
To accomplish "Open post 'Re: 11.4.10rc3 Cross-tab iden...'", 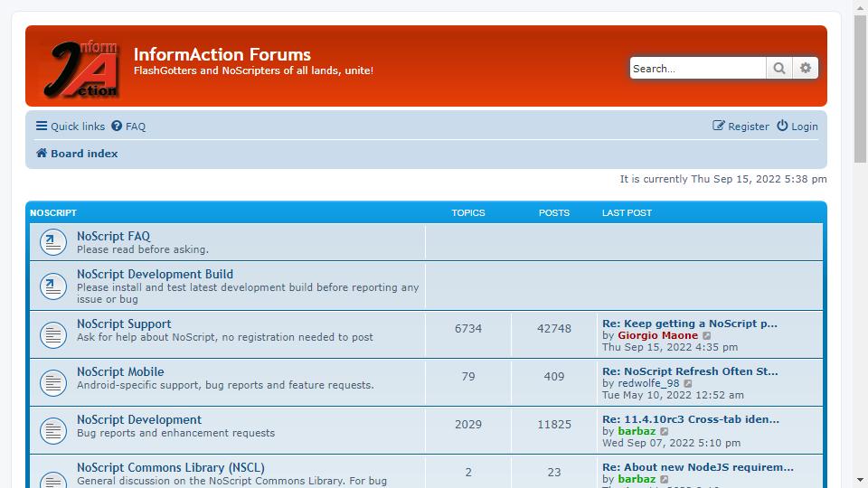I will tap(691, 419).
